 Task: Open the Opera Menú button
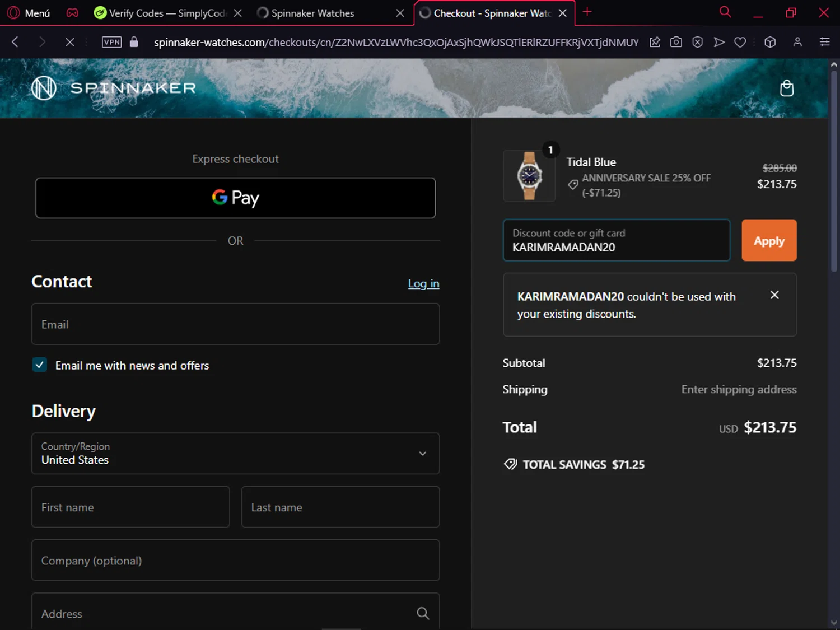pyautogui.click(x=29, y=12)
